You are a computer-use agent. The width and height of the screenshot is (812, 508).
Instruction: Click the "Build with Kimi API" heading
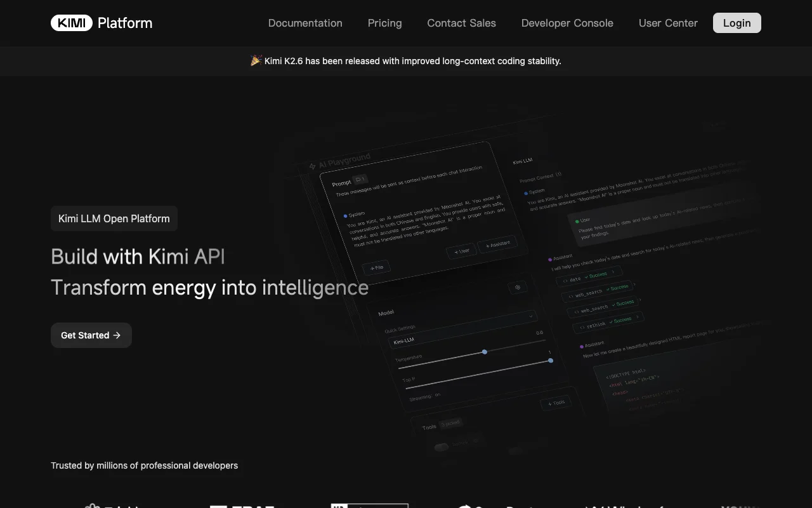pyautogui.click(x=138, y=257)
